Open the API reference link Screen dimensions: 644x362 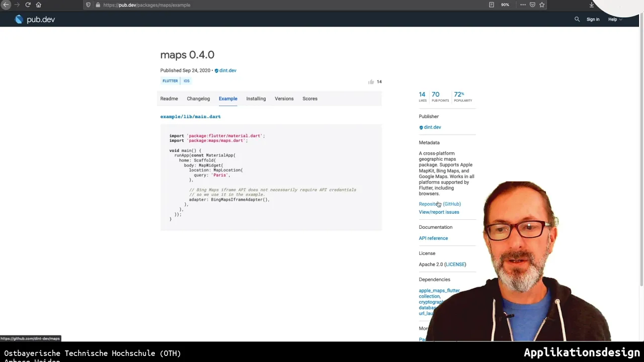coord(433,238)
